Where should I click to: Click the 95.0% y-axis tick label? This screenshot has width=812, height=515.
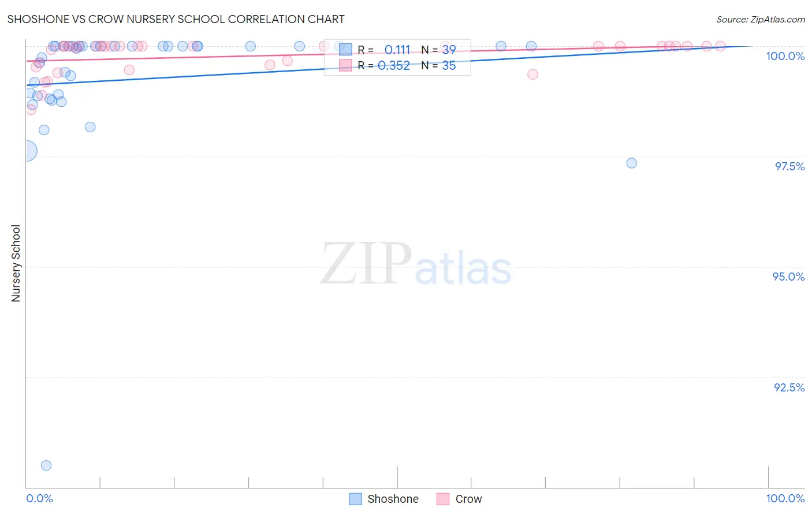point(788,277)
